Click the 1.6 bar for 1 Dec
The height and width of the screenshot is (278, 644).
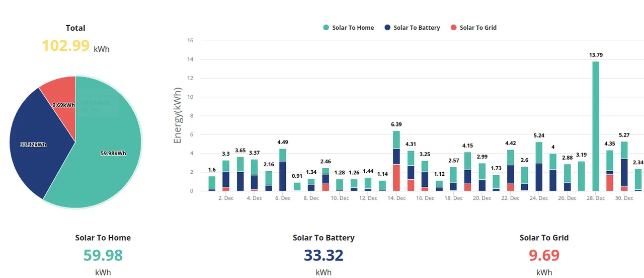pos(212,183)
